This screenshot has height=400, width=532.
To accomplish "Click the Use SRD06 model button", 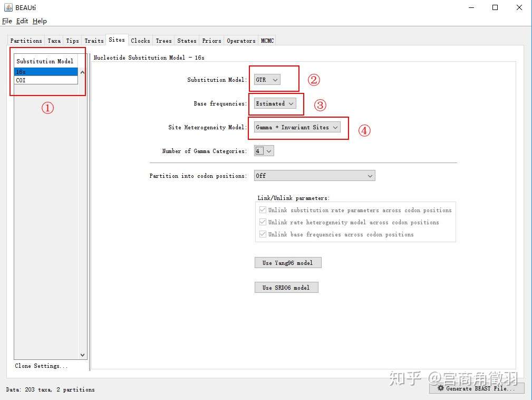I will tap(286, 287).
